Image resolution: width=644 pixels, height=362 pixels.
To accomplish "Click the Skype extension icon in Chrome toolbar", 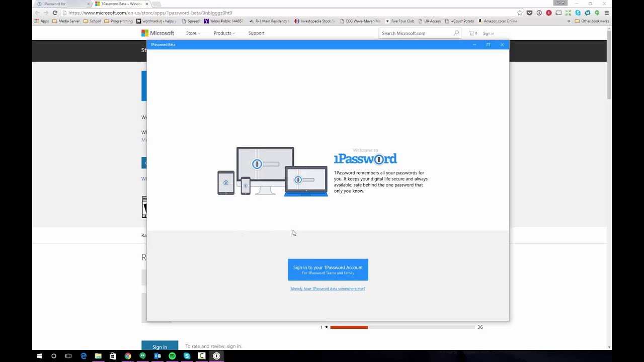I will coord(578,13).
